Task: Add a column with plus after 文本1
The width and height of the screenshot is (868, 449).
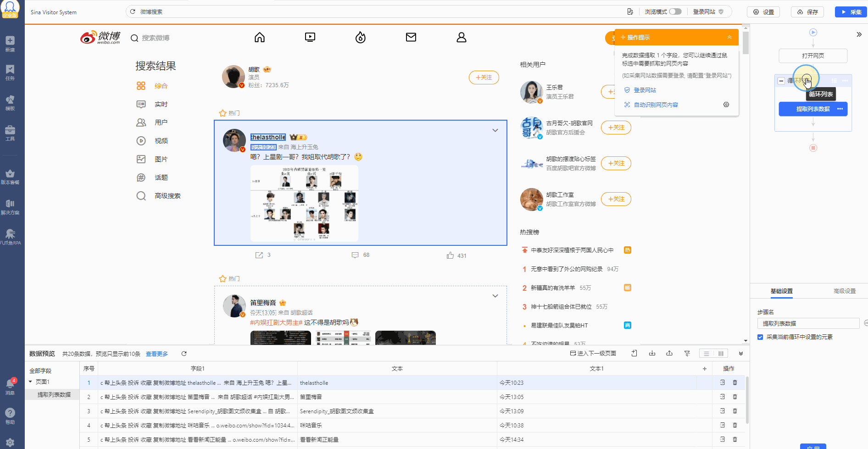Action: pyautogui.click(x=705, y=368)
